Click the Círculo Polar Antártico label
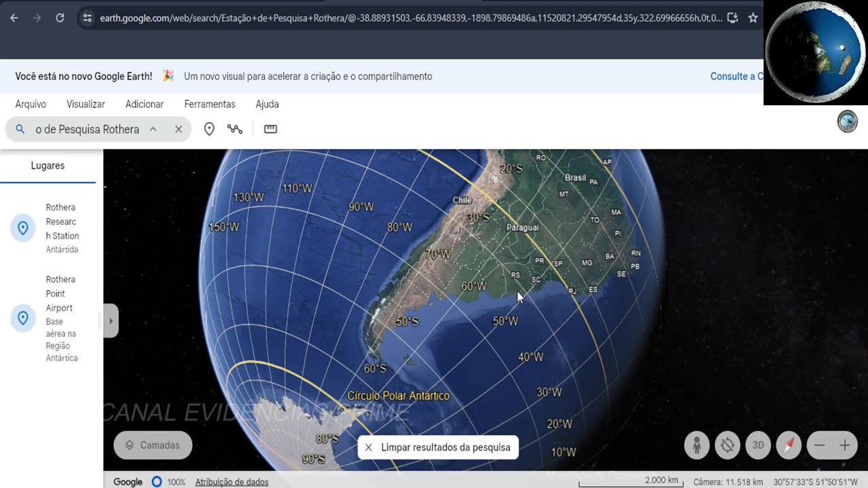868x488 pixels. 398,396
